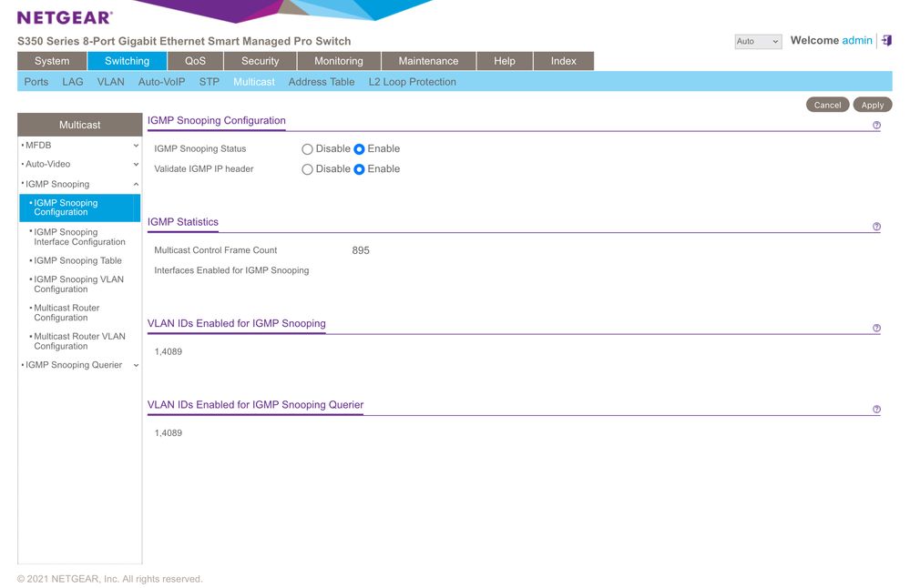Open help for IGMP Snooping Configuration section

[x=876, y=126]
